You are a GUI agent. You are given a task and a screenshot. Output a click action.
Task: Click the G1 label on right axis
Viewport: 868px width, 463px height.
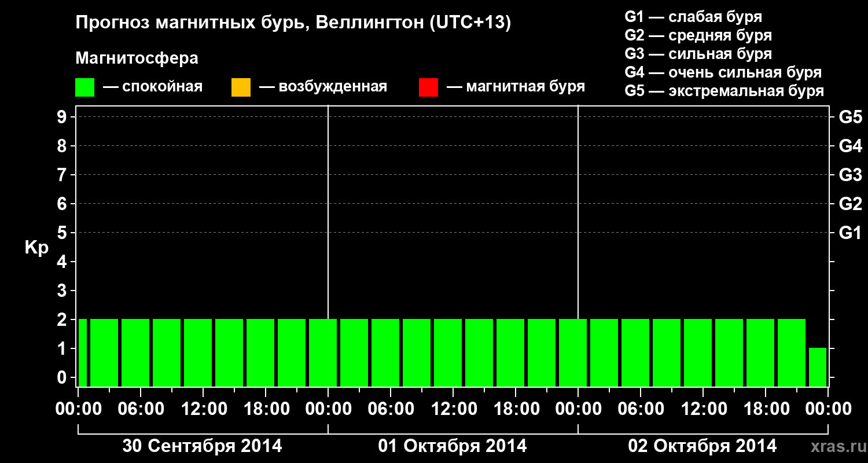point(850,233)
